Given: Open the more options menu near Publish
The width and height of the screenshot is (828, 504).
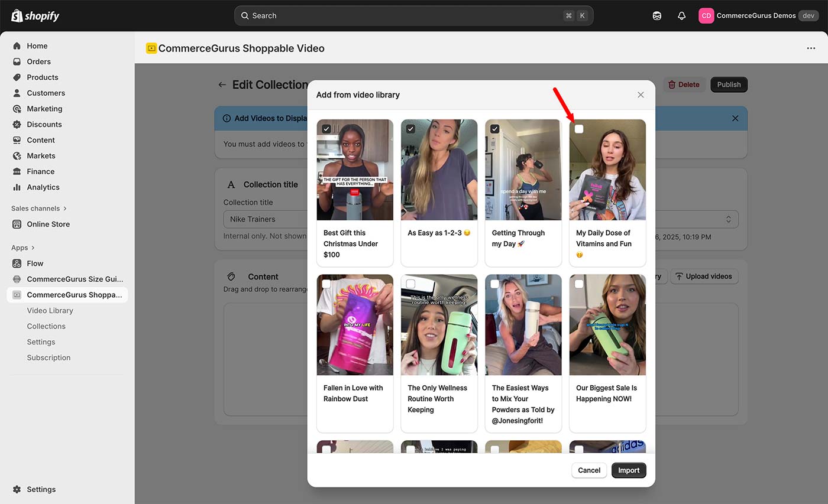Looking at the screenshot, I should (x=811, y=48).
